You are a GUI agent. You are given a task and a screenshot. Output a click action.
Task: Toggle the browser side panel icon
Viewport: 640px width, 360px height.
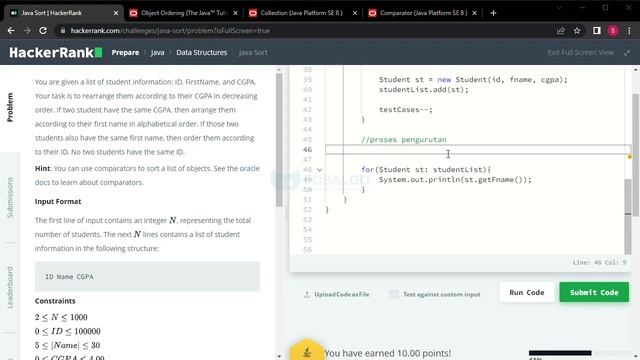597,31
